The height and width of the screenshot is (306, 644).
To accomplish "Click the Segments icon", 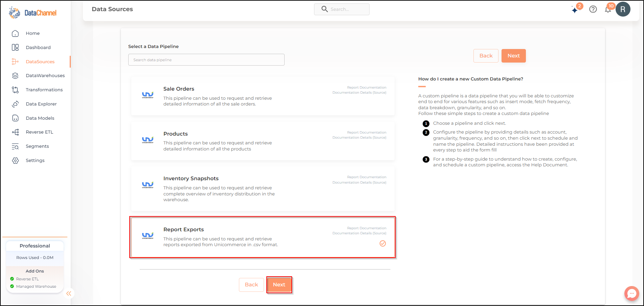I will pyautogui.click(x=15, y=146).
